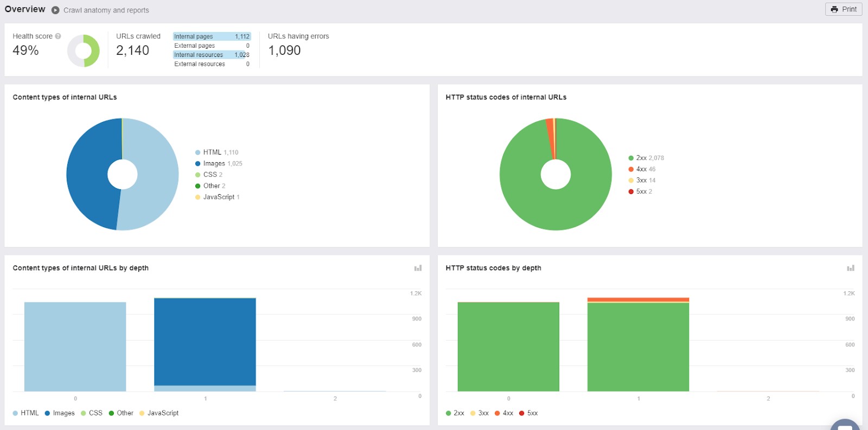Toggle Images series in bottom-left bar chart legend
The width and height of the screenshot is (868, 430).
click(59, 413)
